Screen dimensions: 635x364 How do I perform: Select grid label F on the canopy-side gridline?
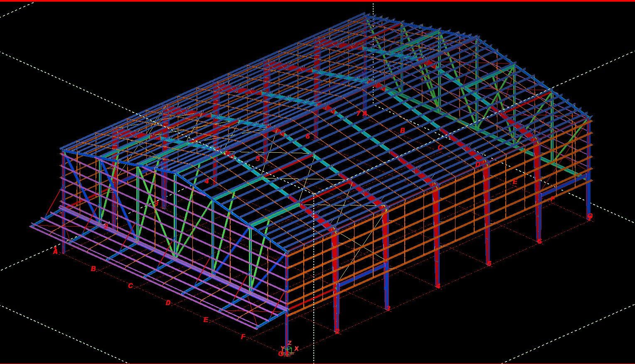(x=243, y=337)
